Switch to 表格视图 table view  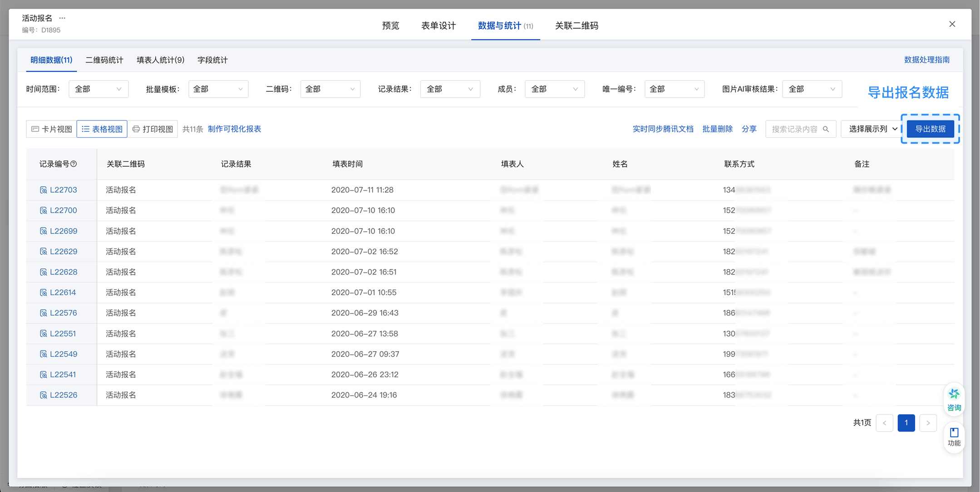coord(102,129)
